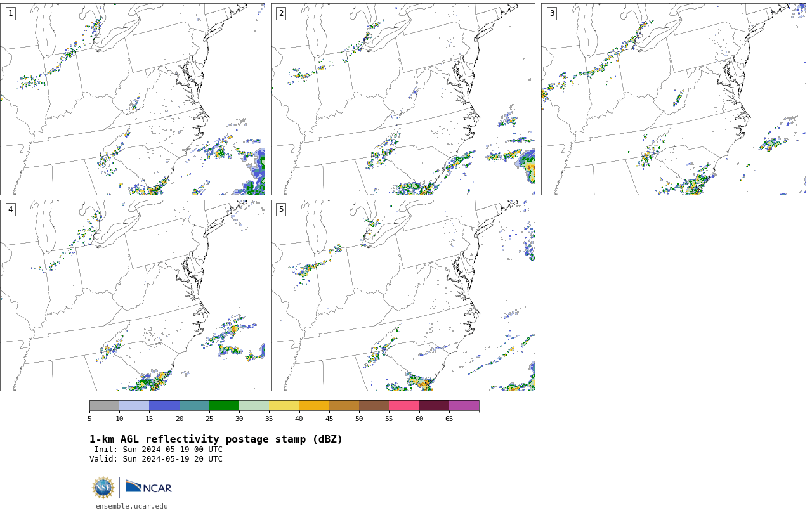Click the Valid: Sun 2024-05-19 20 UTC line
The width and height of the screenshot is (812, 513).
[156, 459]
